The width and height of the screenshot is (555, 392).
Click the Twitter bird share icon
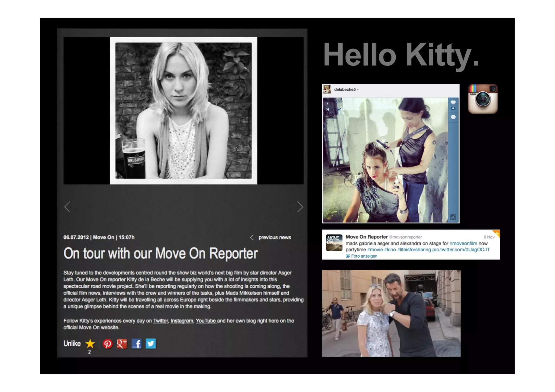pyautogui.click(x=151, y=344)
